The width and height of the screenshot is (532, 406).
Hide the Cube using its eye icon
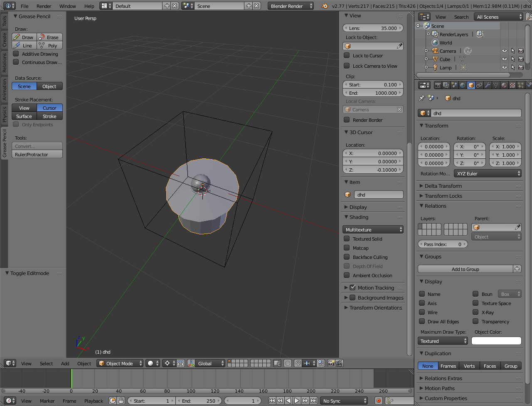504,59
